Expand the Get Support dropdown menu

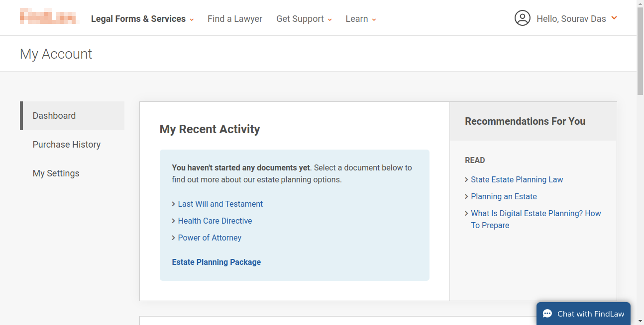tap(304, 19)
